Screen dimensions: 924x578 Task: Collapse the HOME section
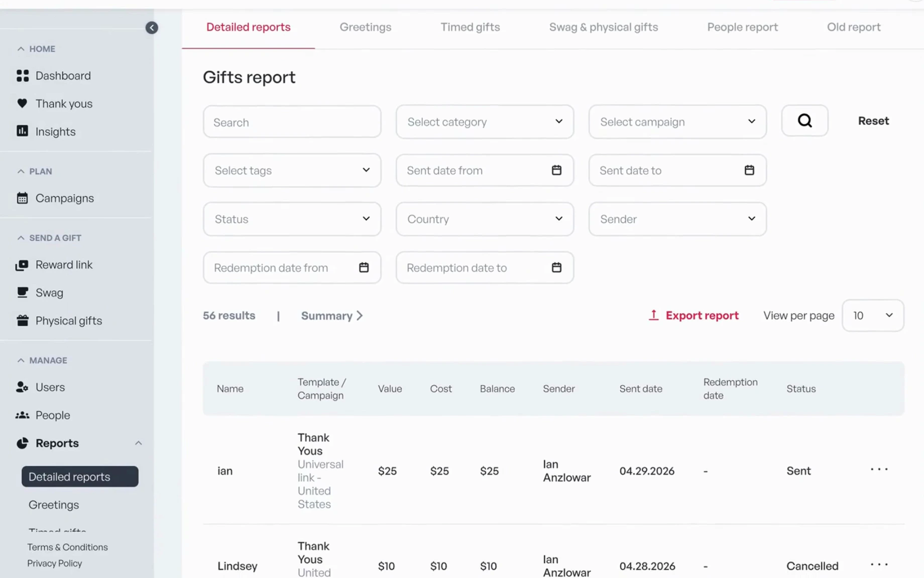21,49
